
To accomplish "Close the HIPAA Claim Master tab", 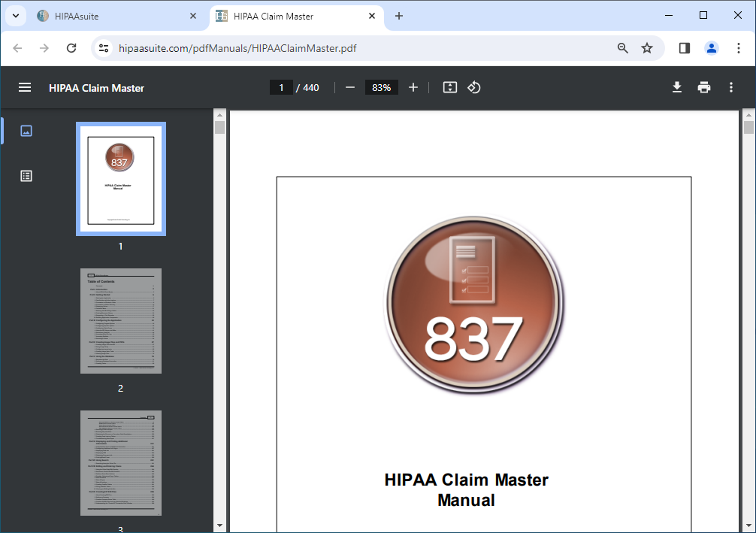I will 372,16.
